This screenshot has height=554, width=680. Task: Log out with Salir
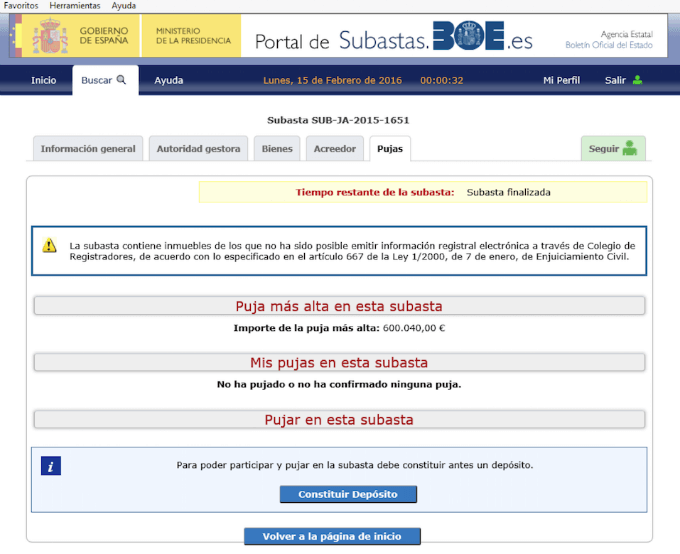click(615, 80)
